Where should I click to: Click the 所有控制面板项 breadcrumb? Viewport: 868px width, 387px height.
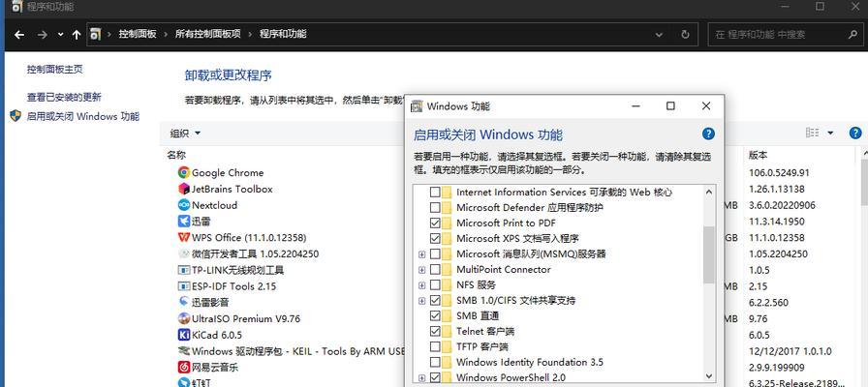tap(208, 34)
